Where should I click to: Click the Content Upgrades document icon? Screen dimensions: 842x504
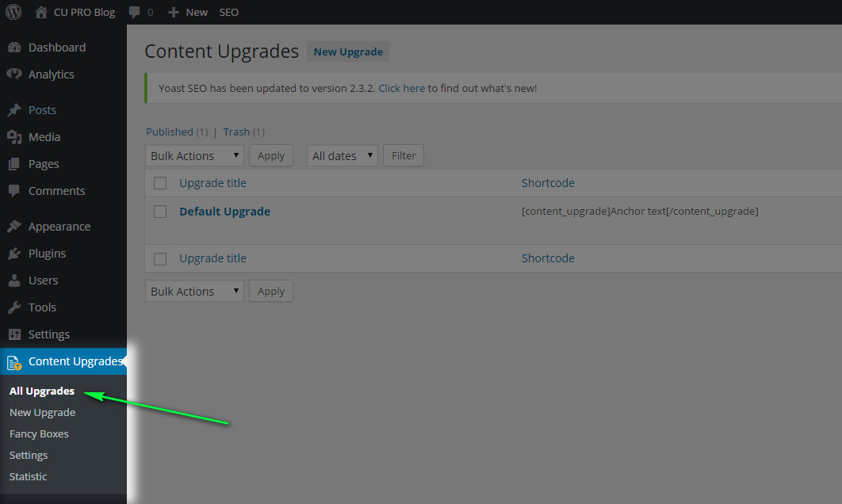[x=14, y=362]
